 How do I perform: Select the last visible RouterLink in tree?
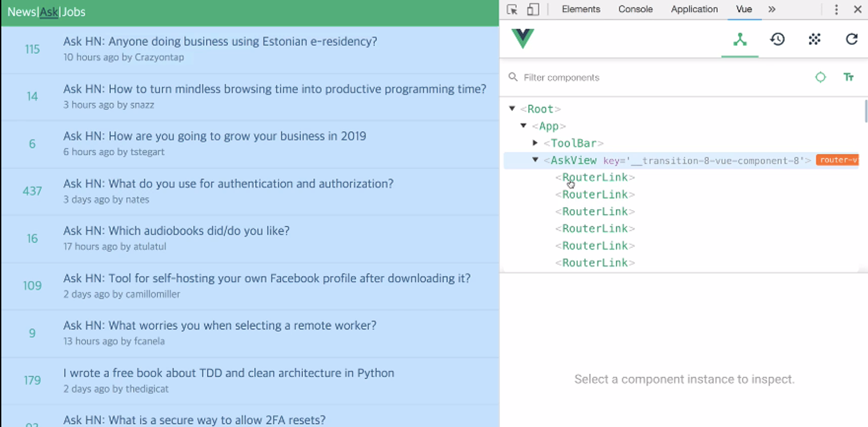pos(595,262)
